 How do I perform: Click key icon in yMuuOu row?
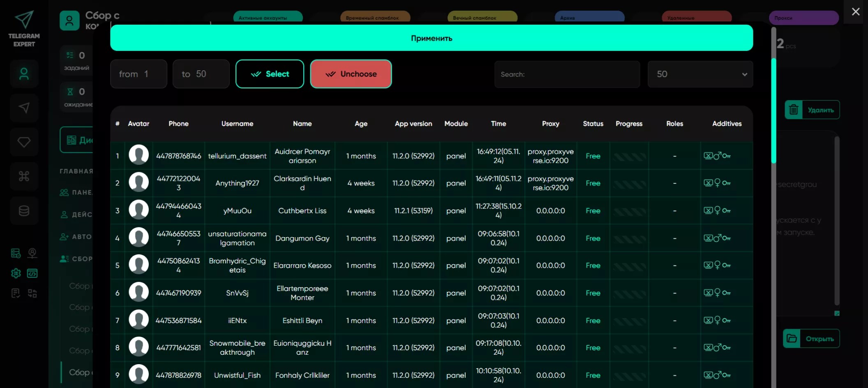click(727, 210)
